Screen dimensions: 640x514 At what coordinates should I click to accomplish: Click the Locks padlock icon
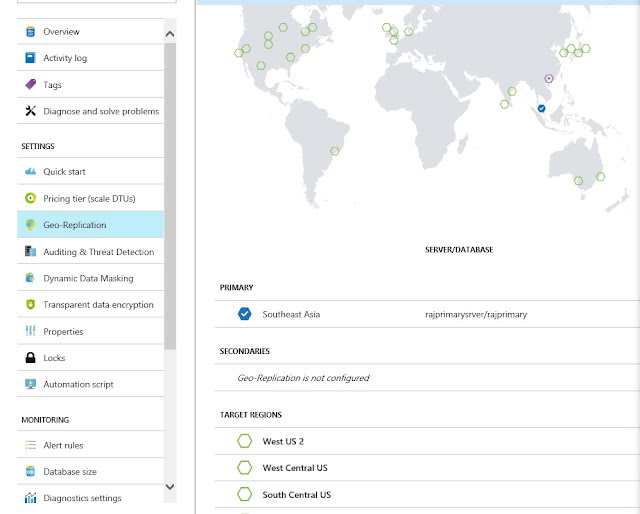coord(31,358)
